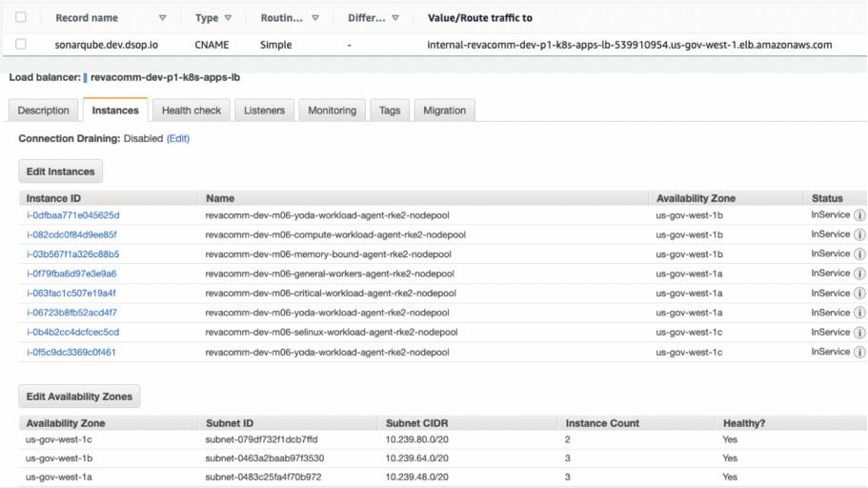Image resolution: width=868 pixels, height=488 pixels.
Task: Switch to the Health check tab
Action: pyautogui.click(x=191, y=111)
